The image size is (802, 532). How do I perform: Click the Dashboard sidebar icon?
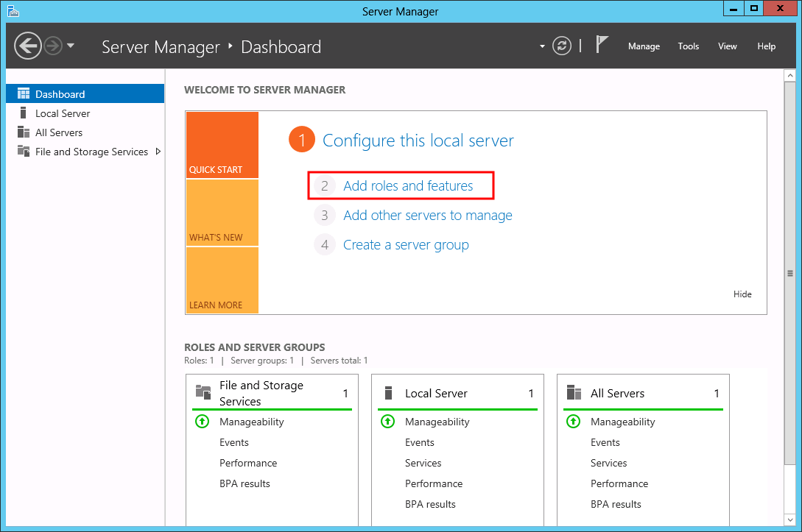click(x=24, y=93)
